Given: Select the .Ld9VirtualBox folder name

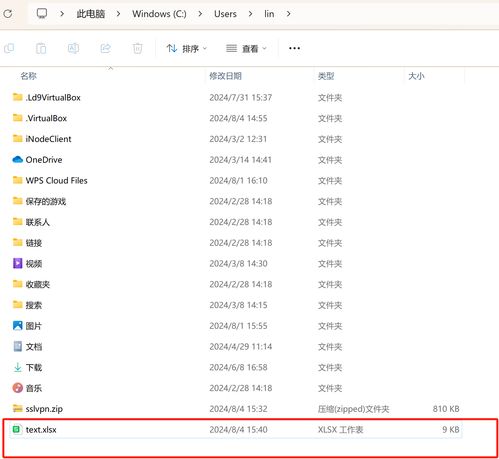Looking at the screenshot, I should (x=53, y=98).
